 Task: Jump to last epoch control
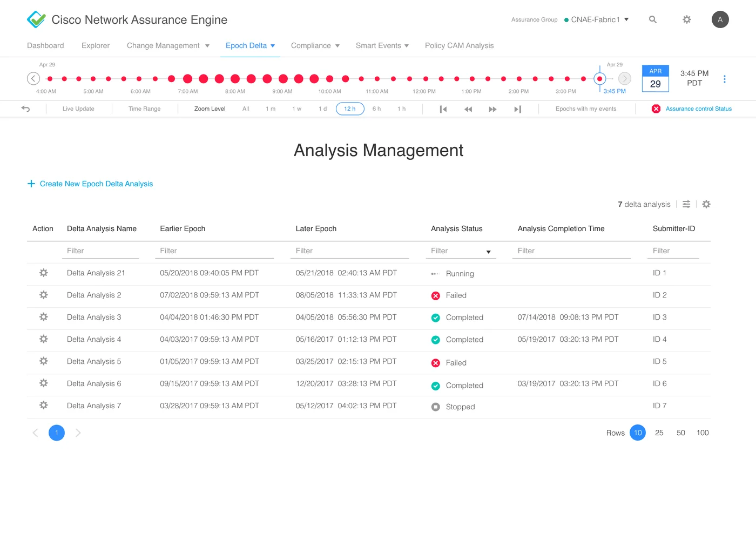point(517,109)
